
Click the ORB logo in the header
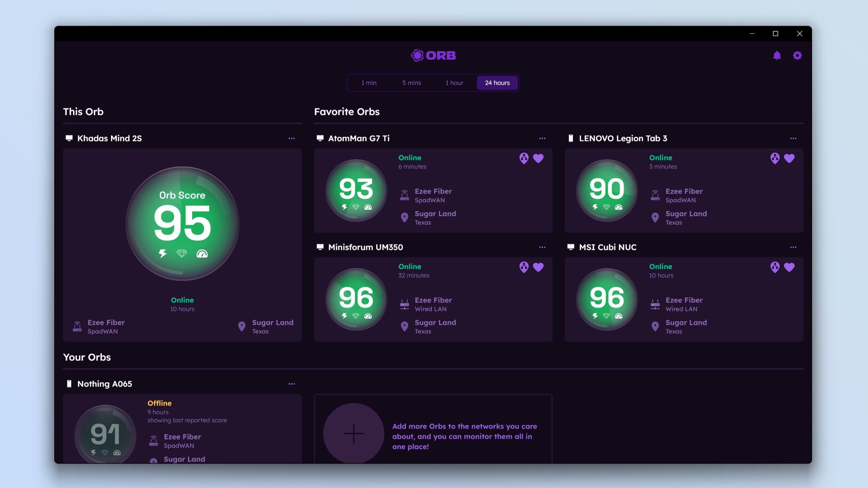click(433, 55)
